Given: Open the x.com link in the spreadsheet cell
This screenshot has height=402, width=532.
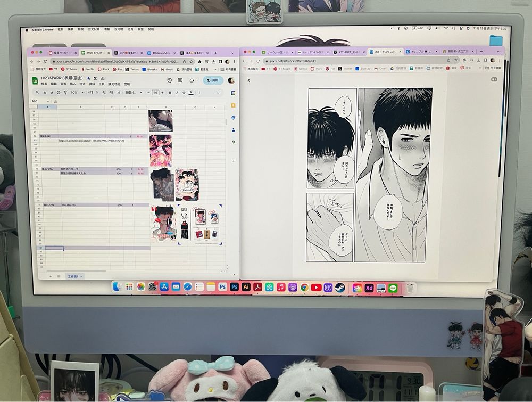Looking at the screenshot, I should 92,140.
